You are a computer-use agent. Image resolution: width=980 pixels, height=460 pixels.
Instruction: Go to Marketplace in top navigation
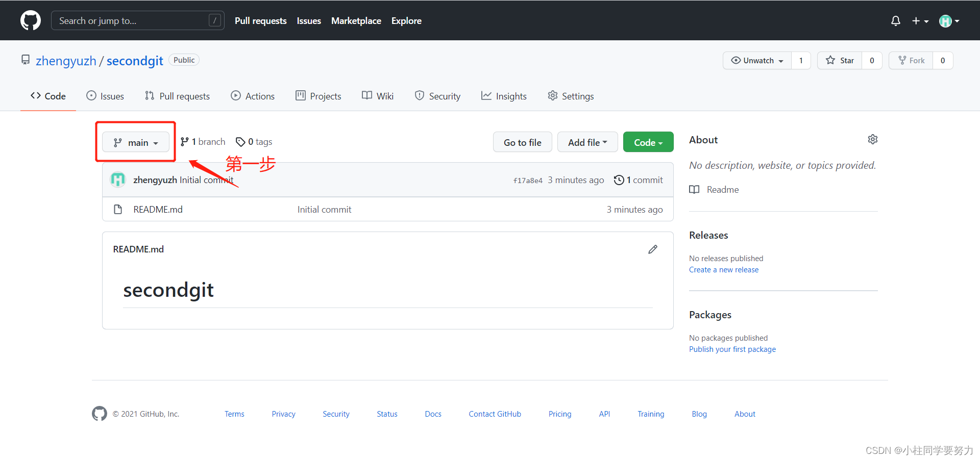pyautogui.click(x=356, y=21)
